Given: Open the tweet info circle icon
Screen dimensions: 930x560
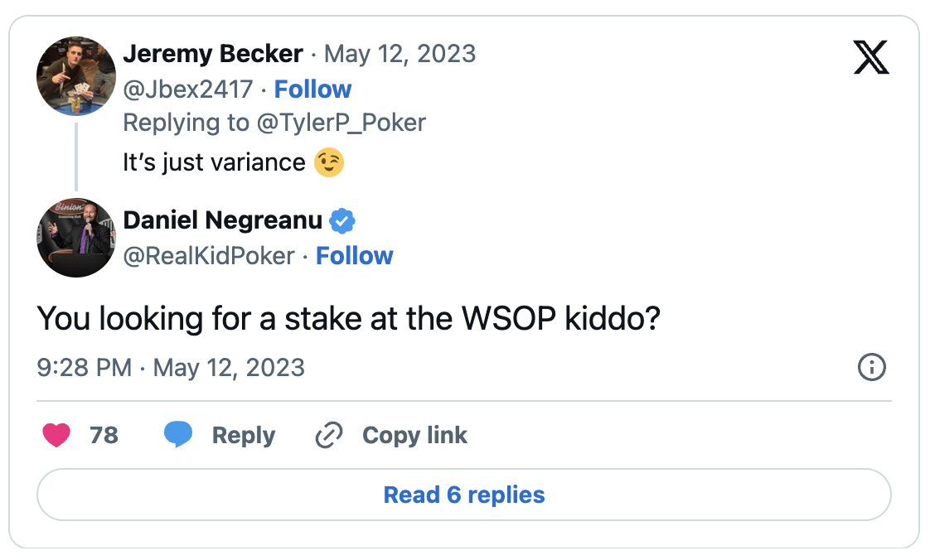Looking at the screenshot, I should (x=872, y=367).
